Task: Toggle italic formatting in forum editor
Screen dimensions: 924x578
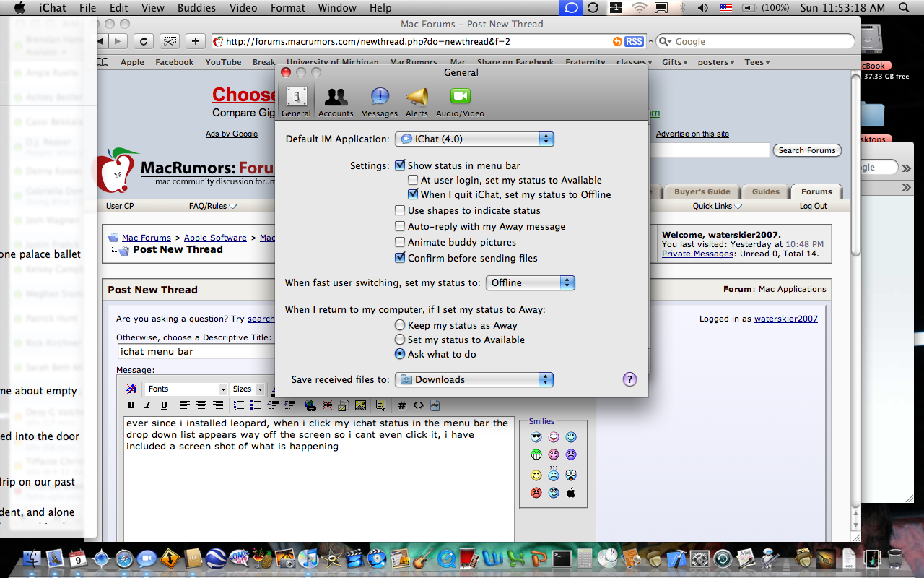Action: pos(147,405)
